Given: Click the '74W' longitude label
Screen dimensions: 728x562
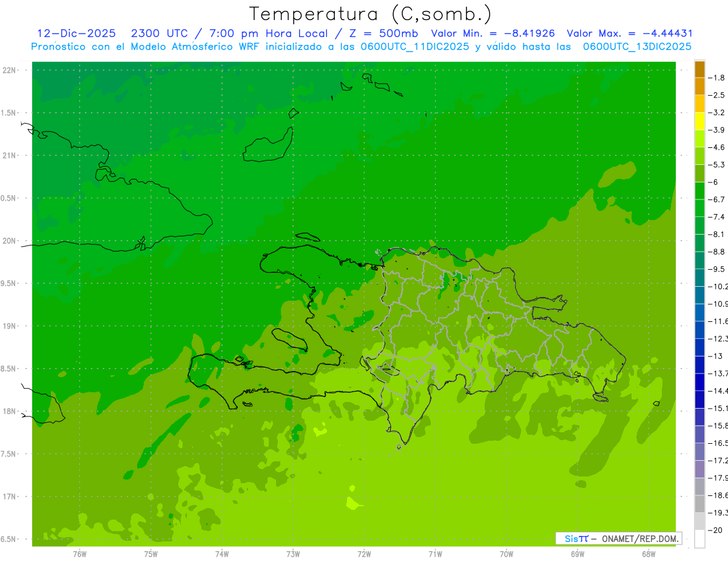Looking at the screenshot, I should click(222, 553).
